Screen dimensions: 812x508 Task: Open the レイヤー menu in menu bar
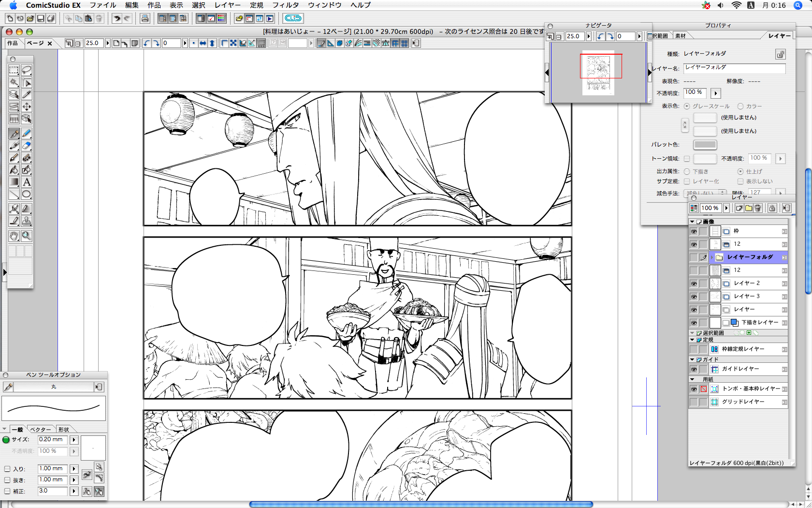(228, 5)
